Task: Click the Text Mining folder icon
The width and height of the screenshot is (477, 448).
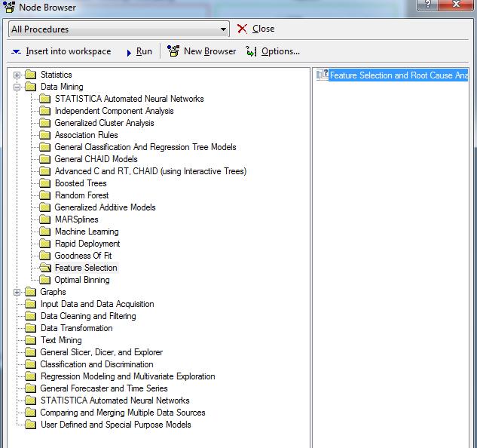Action: 30,340
